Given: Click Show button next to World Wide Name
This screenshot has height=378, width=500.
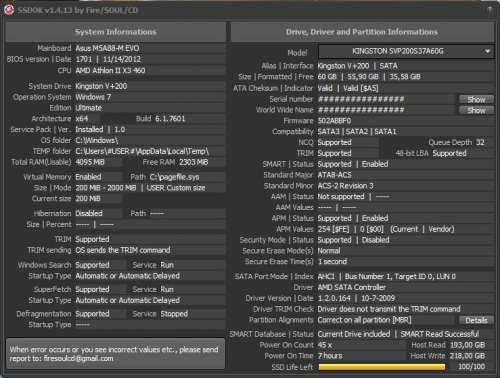Looking at the screenshot, I should (x=476, y=110).
